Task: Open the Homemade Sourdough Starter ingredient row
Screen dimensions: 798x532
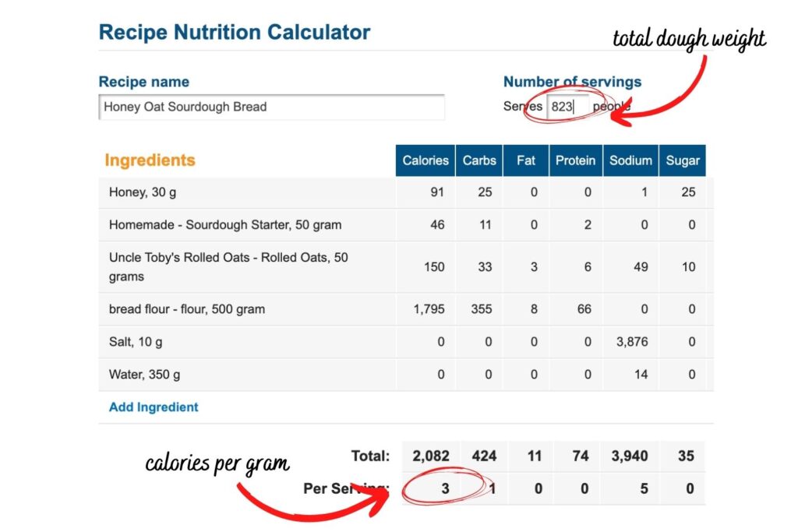Action: tap(225, 225)
